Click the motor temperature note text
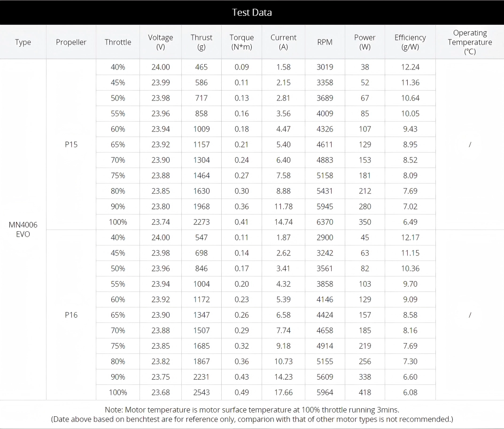 (252, 410)
